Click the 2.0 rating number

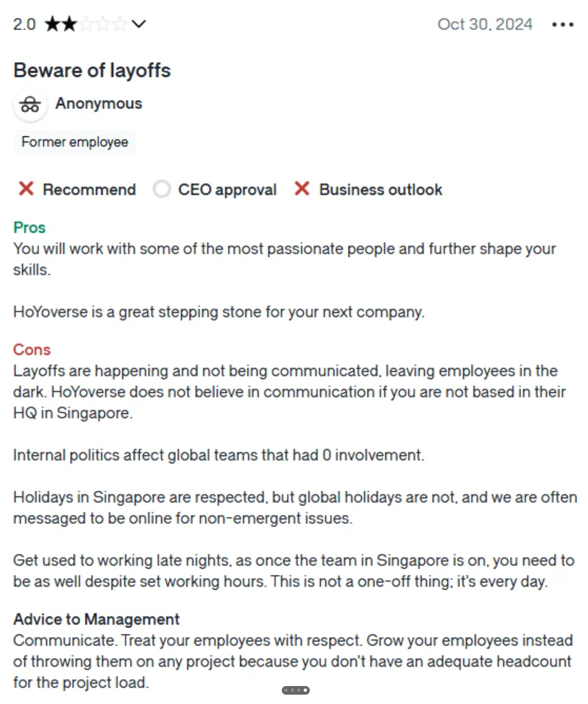24,24
